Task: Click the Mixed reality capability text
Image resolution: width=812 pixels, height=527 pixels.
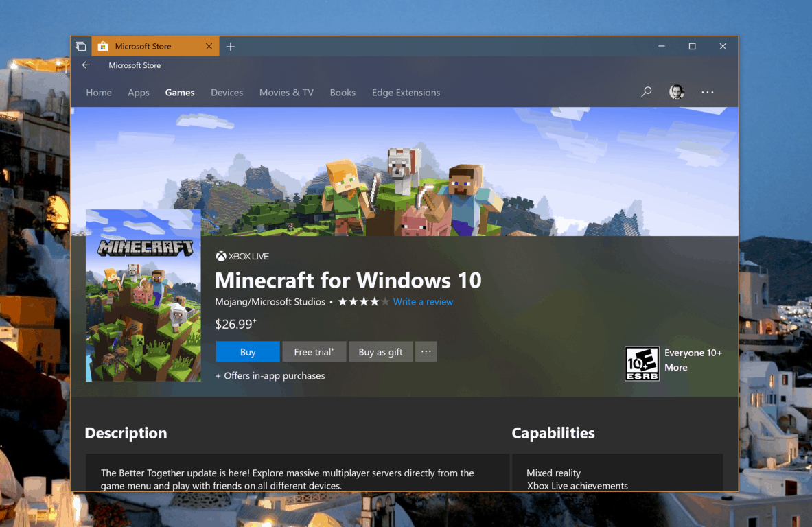Action: pos(554,473)
